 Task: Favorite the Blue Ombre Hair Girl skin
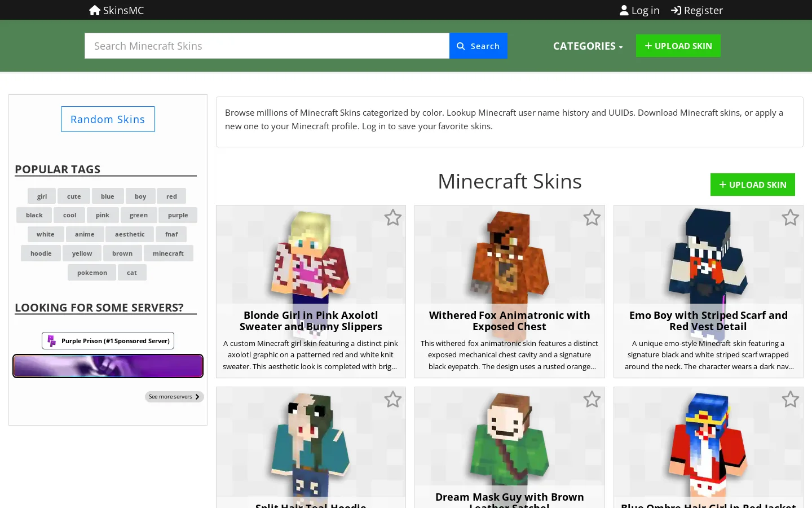tap(790, 399)
